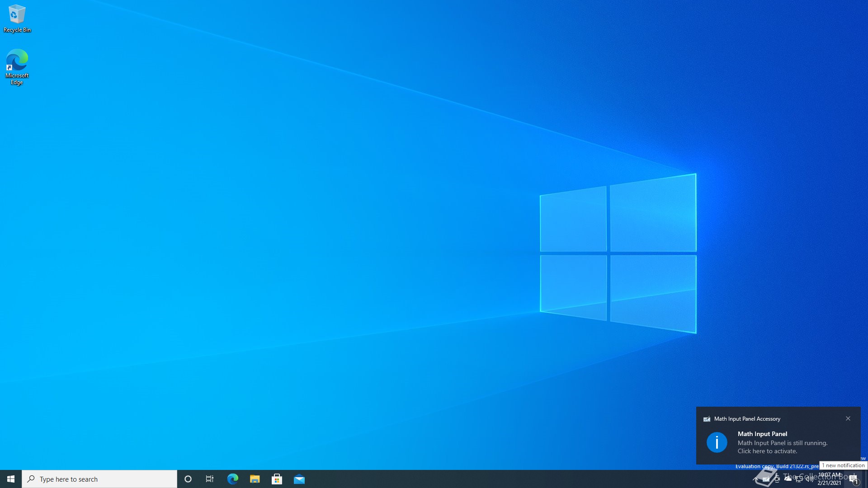Click the 'Math Input Panel is still running' message

(x=783, y=443)
